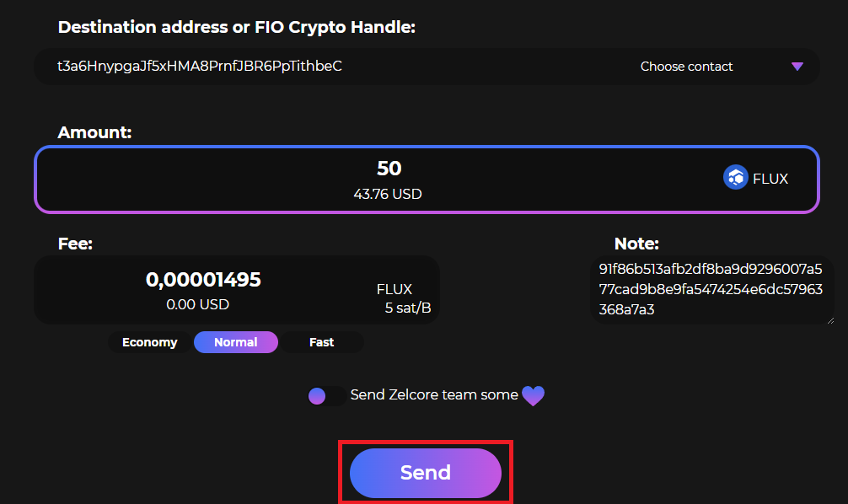
Task: Click the fee value 0,00001495
Action: coord(203,280)
